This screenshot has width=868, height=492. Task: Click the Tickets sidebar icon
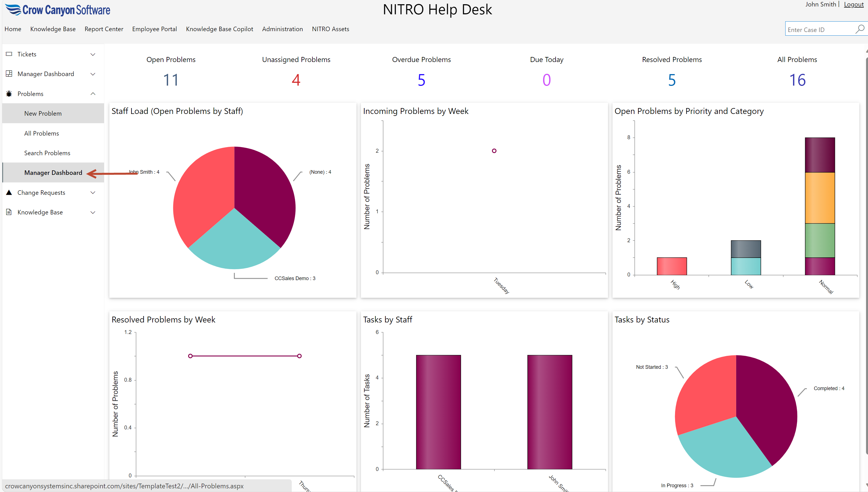point(9,54)
